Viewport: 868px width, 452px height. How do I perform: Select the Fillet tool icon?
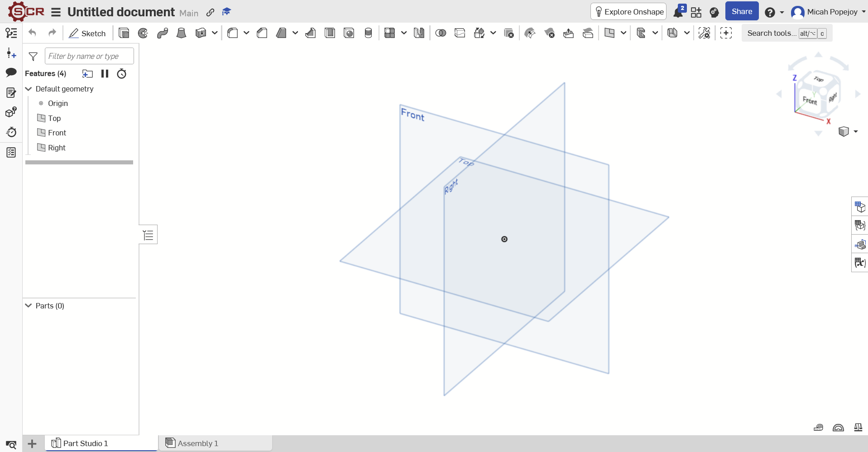click(233, 33)
